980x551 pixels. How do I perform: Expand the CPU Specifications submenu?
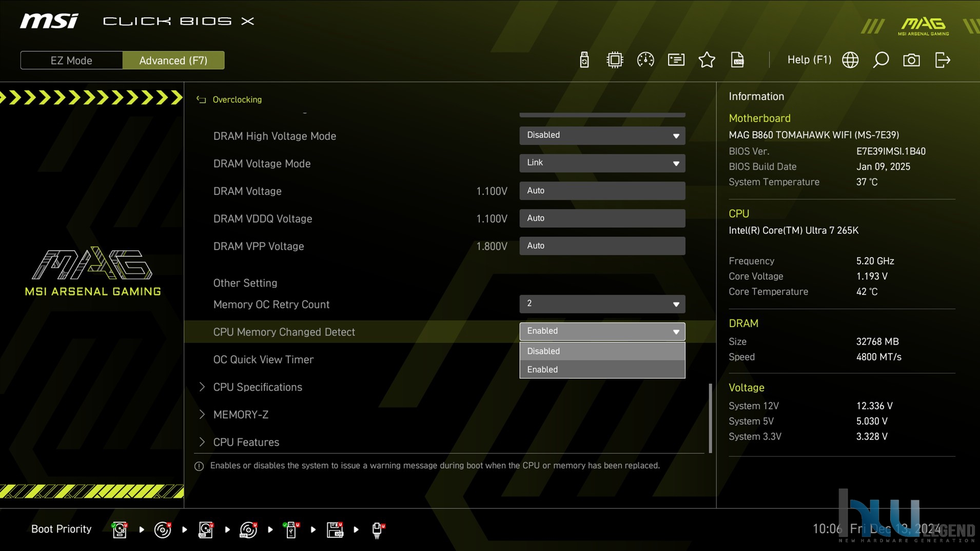click(x=258, y=387)
